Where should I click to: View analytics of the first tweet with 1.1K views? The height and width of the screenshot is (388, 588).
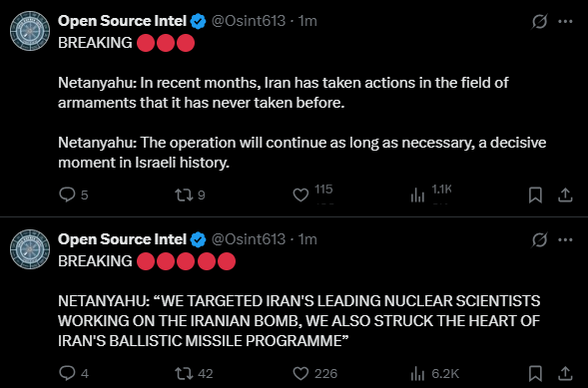point(417,195)
